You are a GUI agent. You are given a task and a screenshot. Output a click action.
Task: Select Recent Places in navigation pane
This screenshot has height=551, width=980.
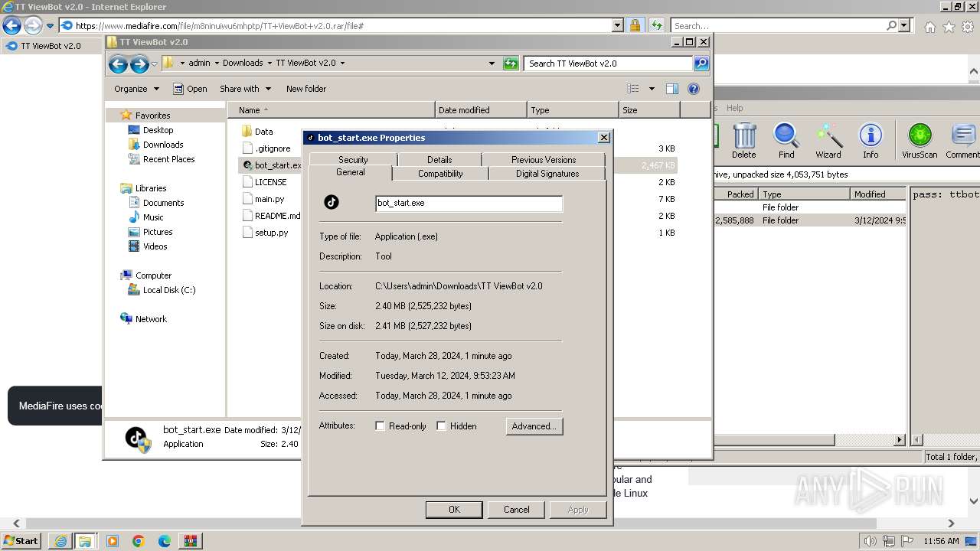(x=168, y=159)
